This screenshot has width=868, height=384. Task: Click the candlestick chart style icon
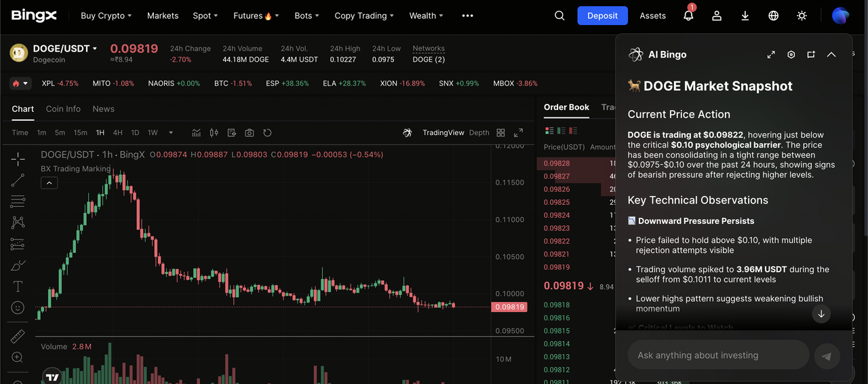214,133
